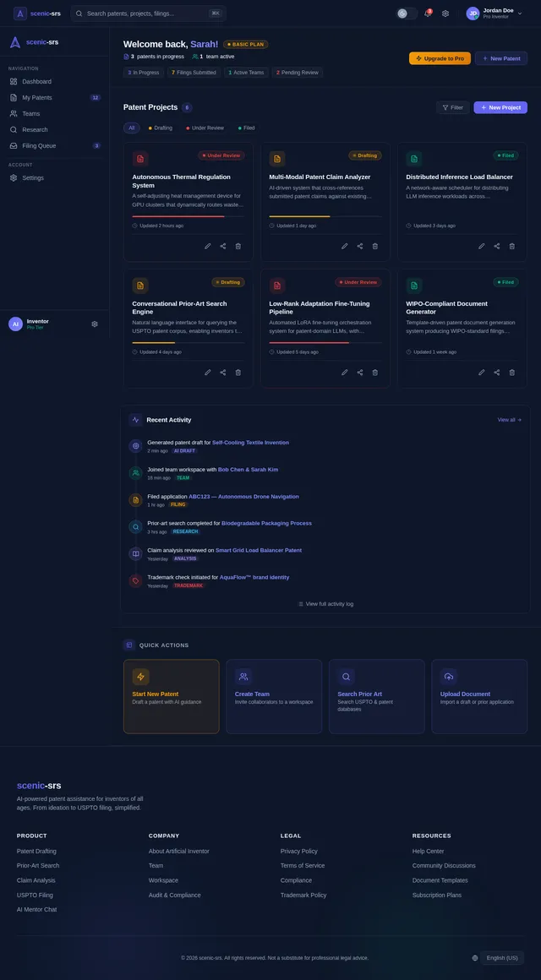Open Smart Grid Load Balancer Patent link
The image size is (541, 980).
click(x=259, y=550)
